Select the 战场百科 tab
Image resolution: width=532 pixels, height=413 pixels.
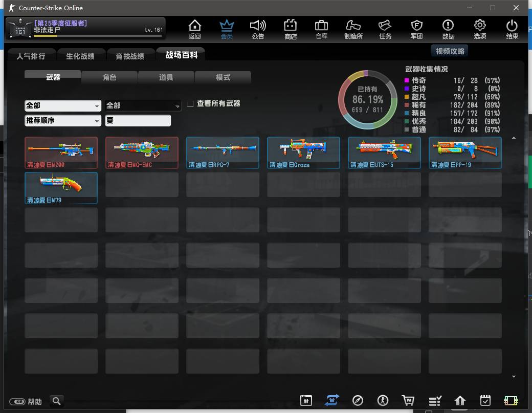(x=182, y=55)
